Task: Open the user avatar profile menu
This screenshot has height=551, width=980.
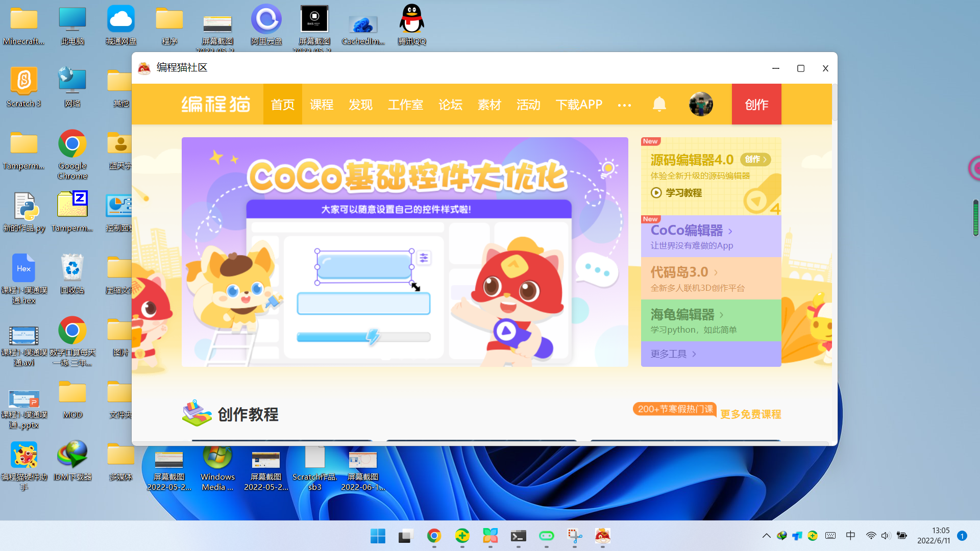Action: point(701,104)
